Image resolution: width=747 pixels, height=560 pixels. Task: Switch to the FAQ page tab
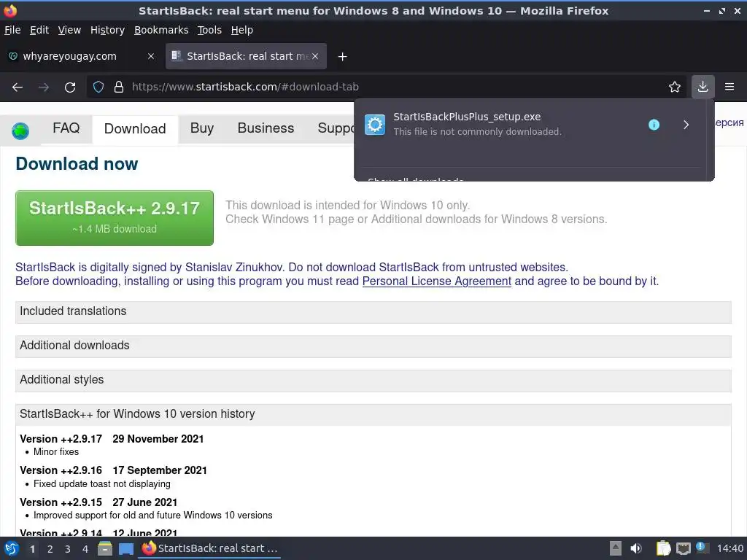[66, 128]
